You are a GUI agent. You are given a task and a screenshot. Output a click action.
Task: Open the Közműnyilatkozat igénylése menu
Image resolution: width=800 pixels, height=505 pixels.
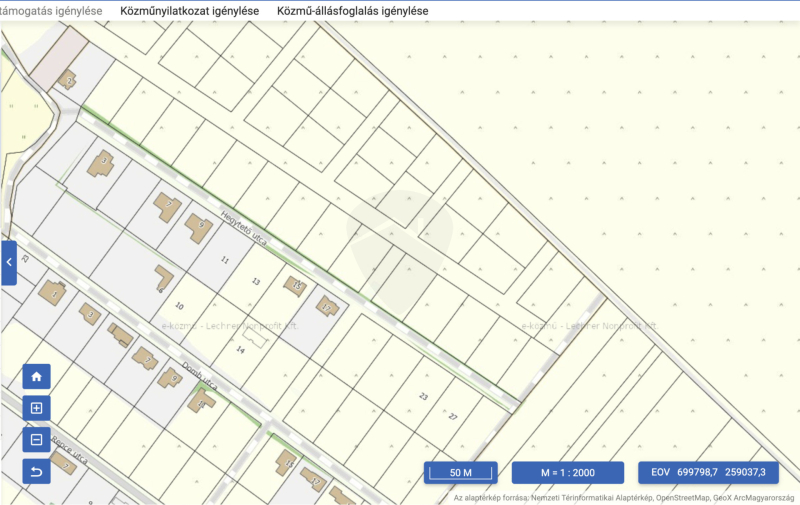(189, 11)
